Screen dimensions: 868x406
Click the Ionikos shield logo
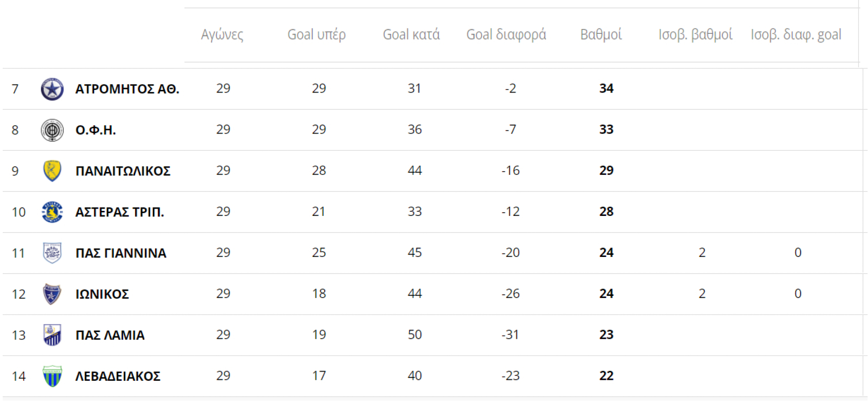pyautogui.click(x=52, y=294)
